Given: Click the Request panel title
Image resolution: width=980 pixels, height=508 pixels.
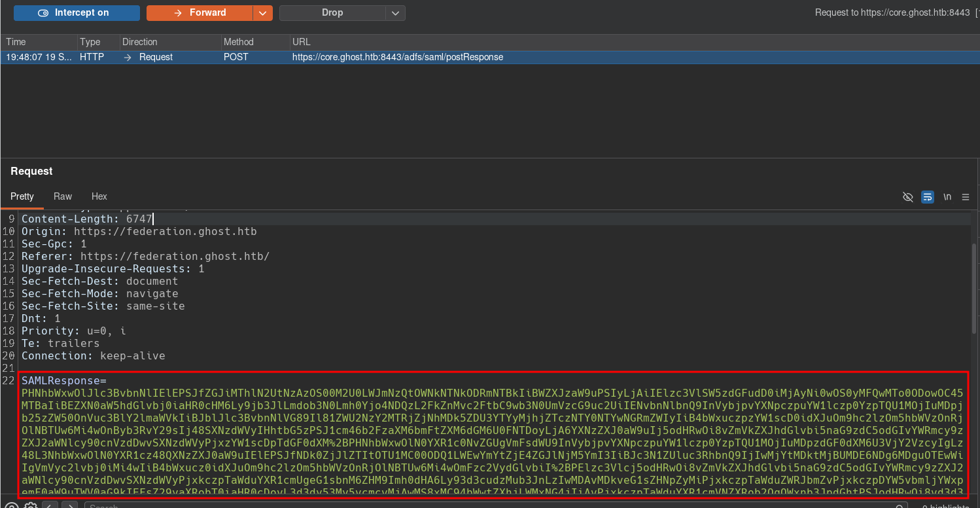Looking at the screenshot, I should click(31, 172).
